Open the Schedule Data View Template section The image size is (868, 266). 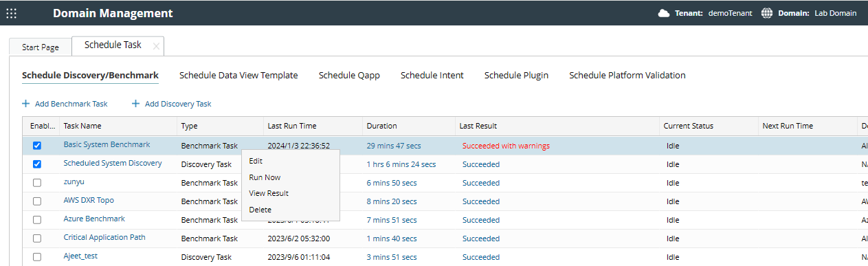[238, 76]
